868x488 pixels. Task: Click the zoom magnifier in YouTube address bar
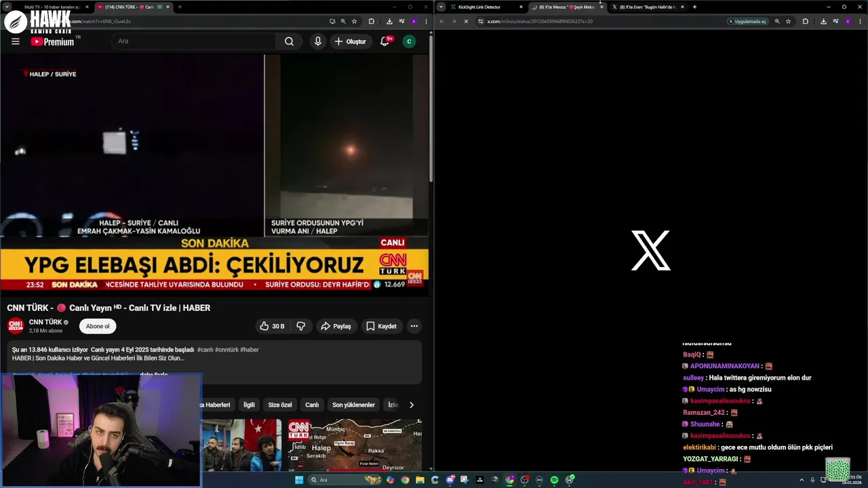343,21
